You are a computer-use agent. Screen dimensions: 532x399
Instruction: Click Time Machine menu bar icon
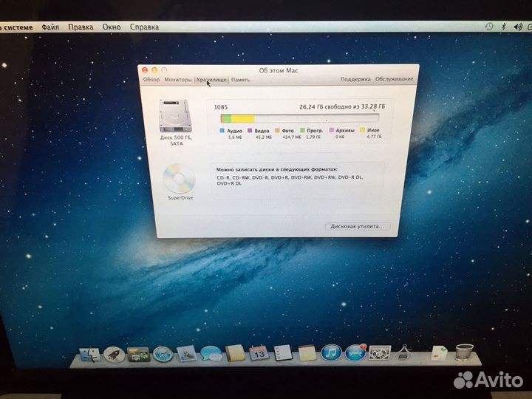489,27
